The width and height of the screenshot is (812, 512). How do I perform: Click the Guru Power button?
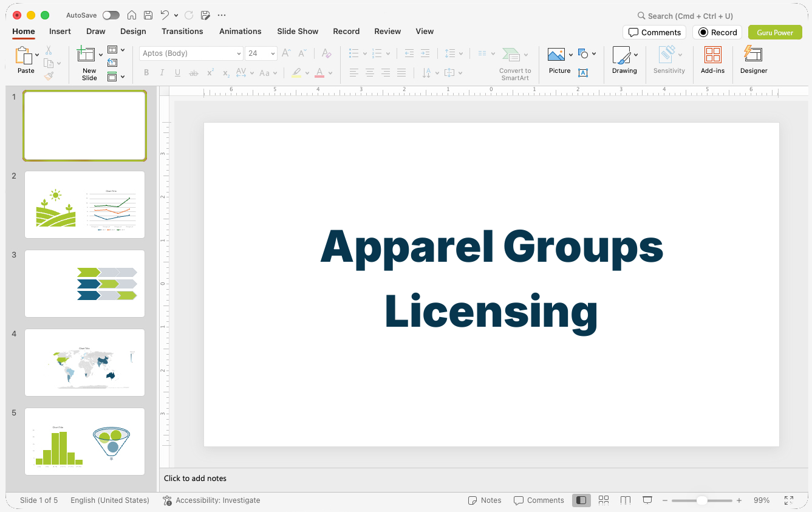click(x=775, y=32)
